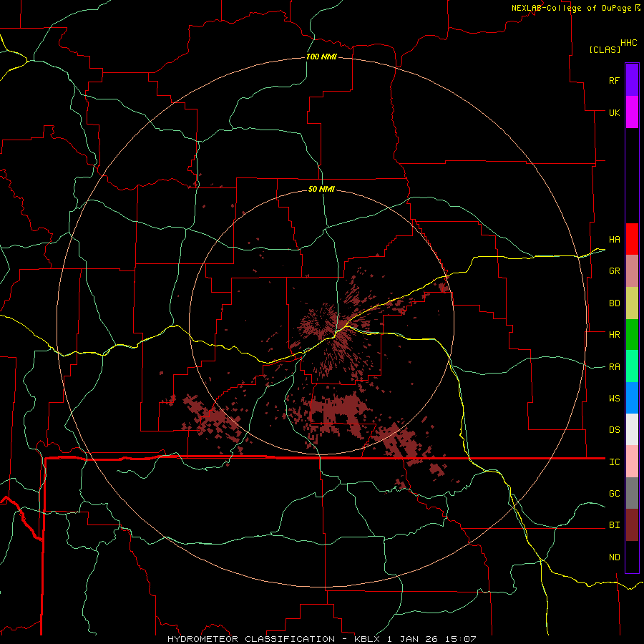
Task: Click the HHC product code label
Action: point(629,43)
